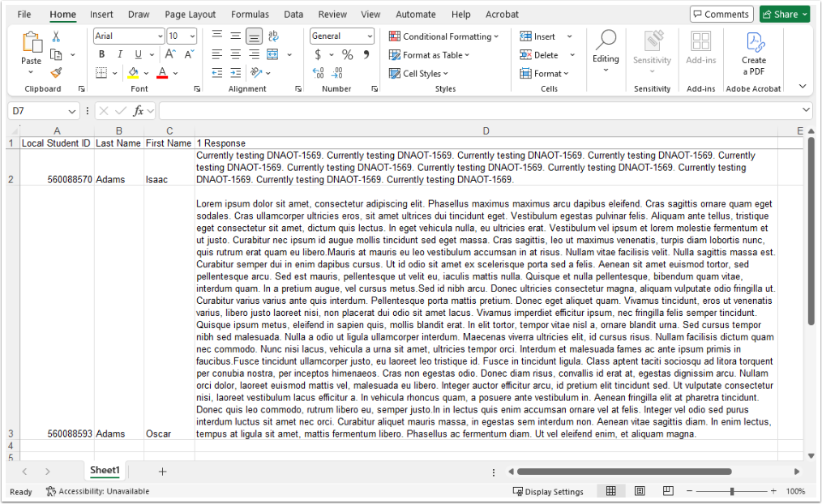
Task: Adjust the zoom slider handle
Action: click(732, 491)
